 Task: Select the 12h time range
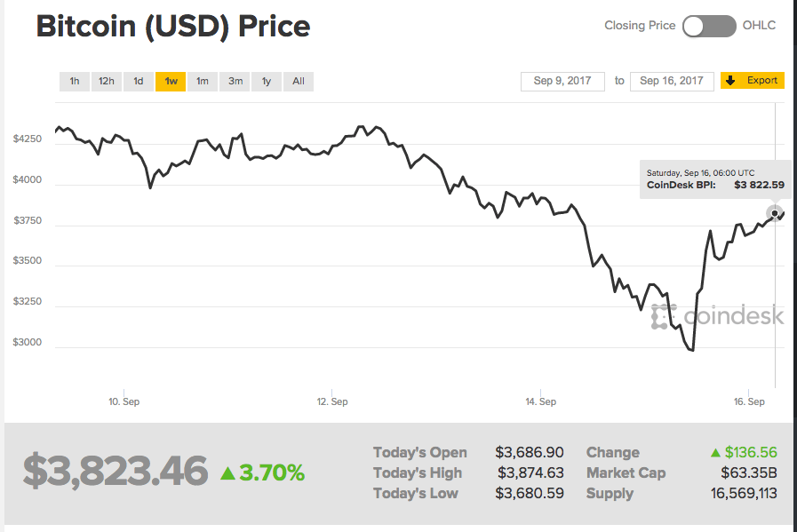point(107,81)
